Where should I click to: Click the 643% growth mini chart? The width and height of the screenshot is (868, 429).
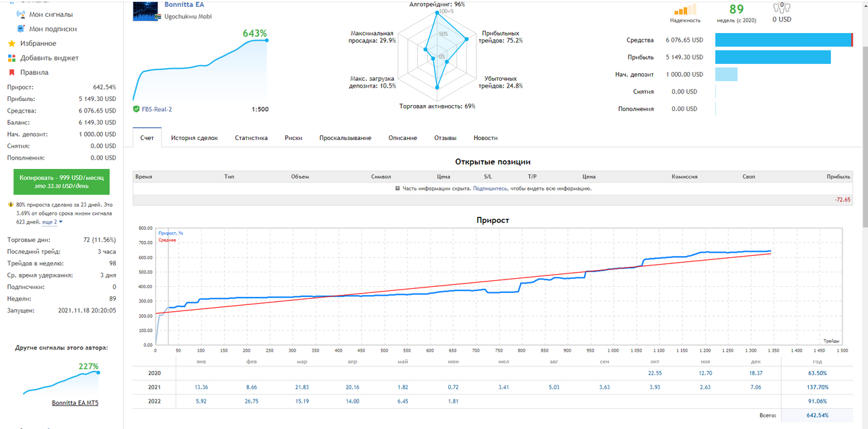click(x=201, y=70)
